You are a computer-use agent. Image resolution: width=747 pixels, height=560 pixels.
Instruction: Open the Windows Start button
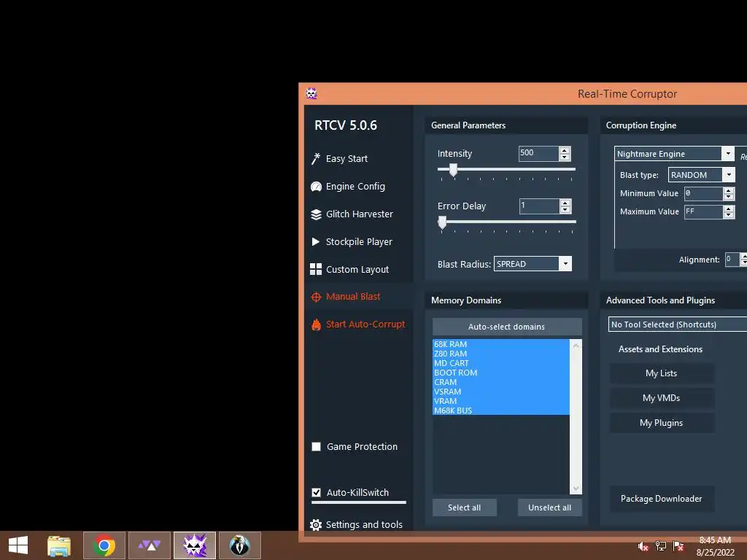(x=18, y=545)
